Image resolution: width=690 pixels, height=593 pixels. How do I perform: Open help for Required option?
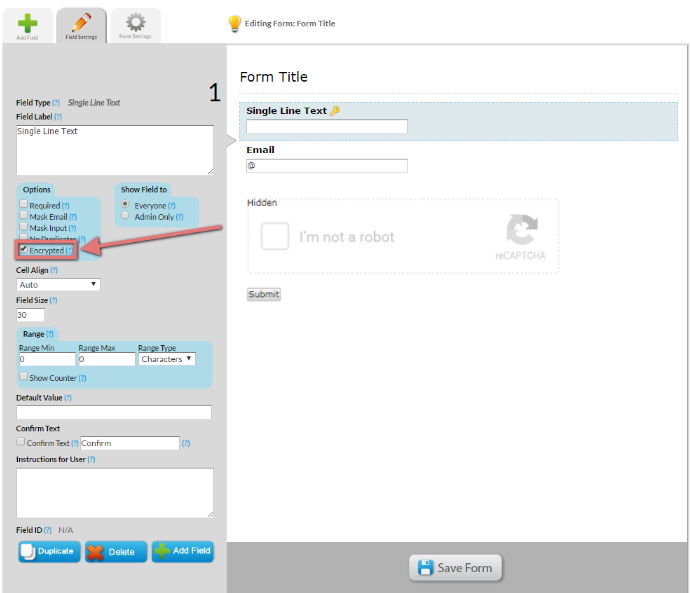click(66, 206)
